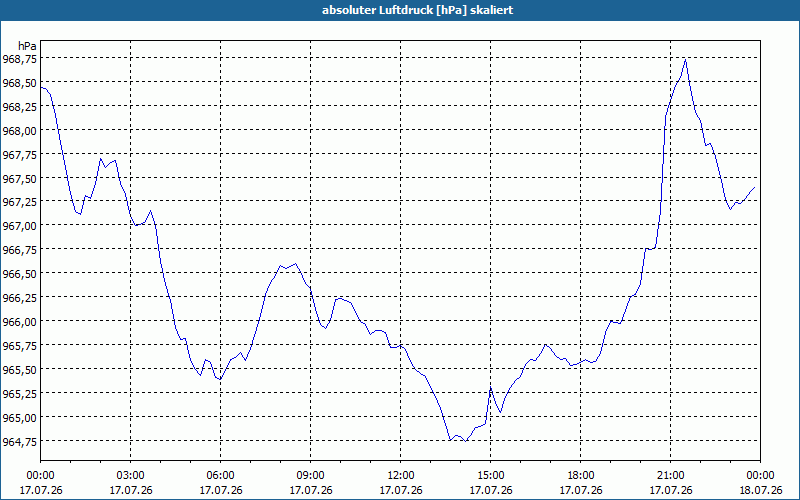
Task: Click the pressure minimum near 14:00
Action: click(x=466, y=441)
